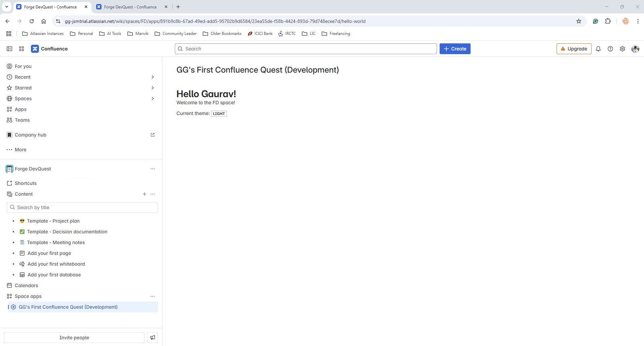Open Forge DevQuest space actions menu

[153, 169]
